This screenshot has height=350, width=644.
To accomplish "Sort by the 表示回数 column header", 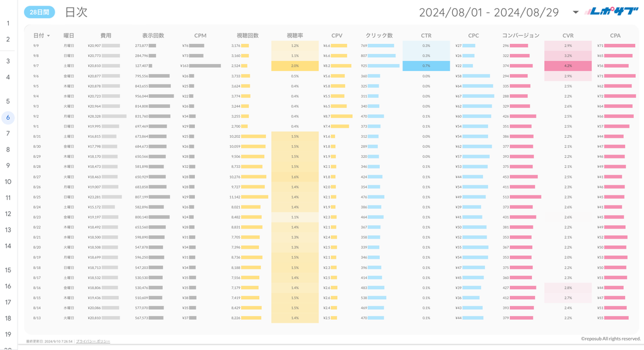I will point(153,36).
